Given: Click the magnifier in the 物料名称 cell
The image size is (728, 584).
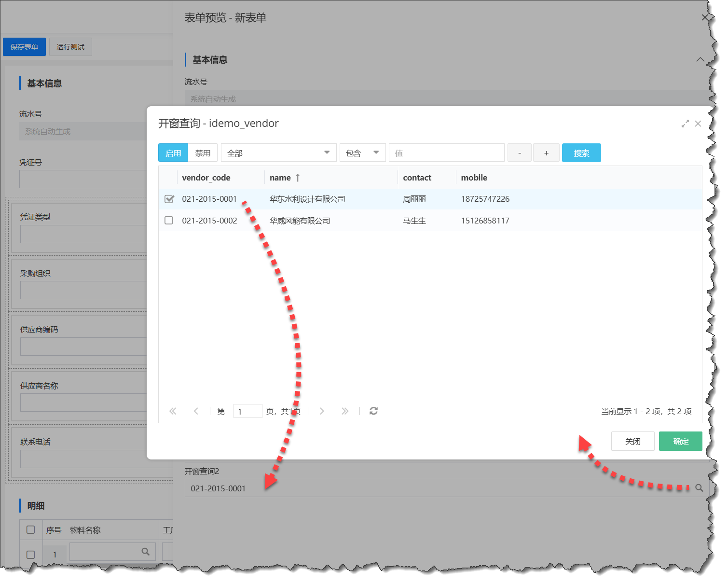Looking at the screenshot, I should point(145,552).
